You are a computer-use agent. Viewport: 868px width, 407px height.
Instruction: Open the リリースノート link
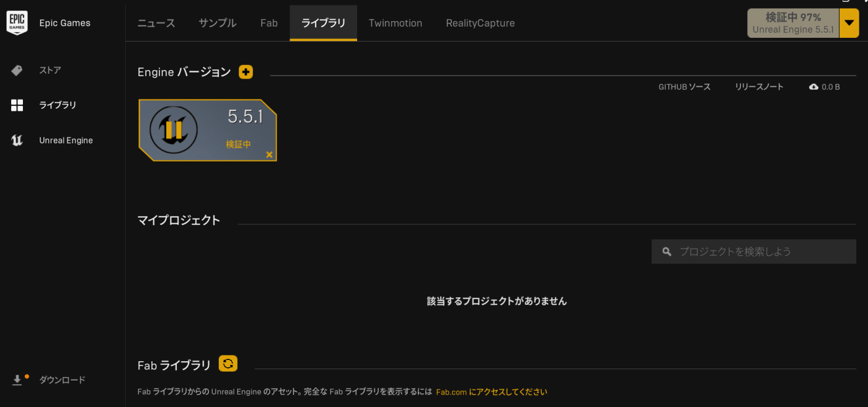click(759, 87)
